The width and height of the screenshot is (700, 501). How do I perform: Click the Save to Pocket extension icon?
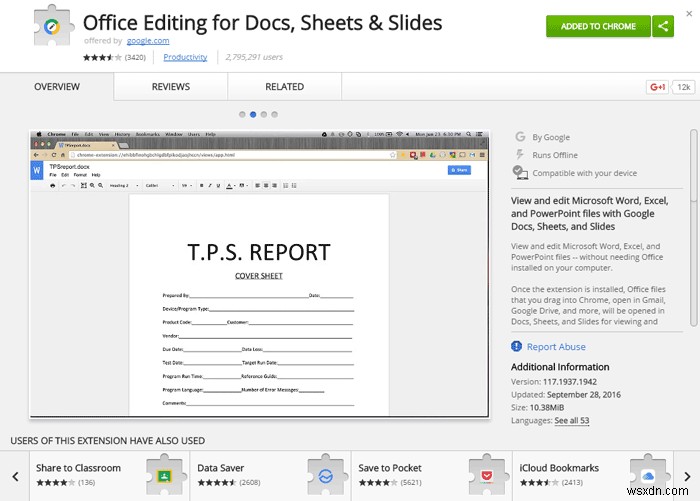pyautogui.click(x=487, y=476)
